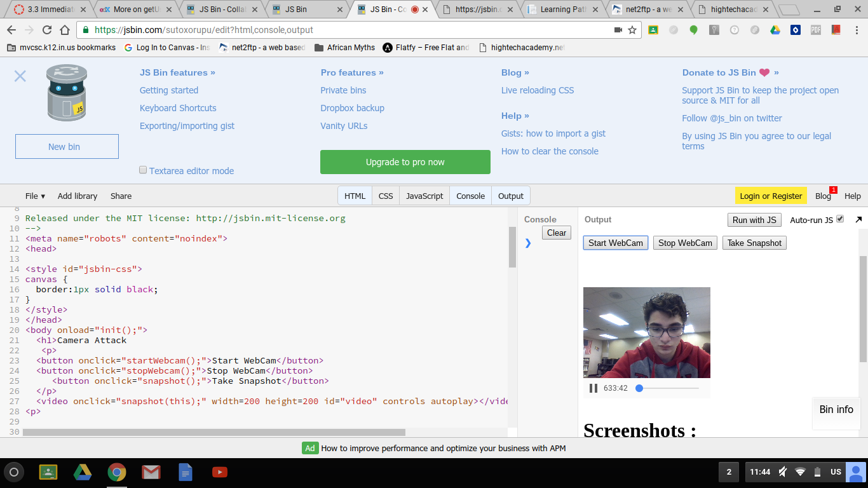This screenshot has width=868, height=488.
Task: Pop out the output with arrow icon
Action: 858,220
